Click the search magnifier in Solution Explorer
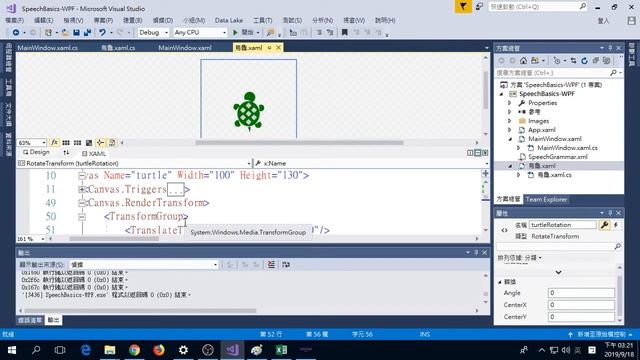Viewport: 640px width, 360px height. tap(613, 73)
